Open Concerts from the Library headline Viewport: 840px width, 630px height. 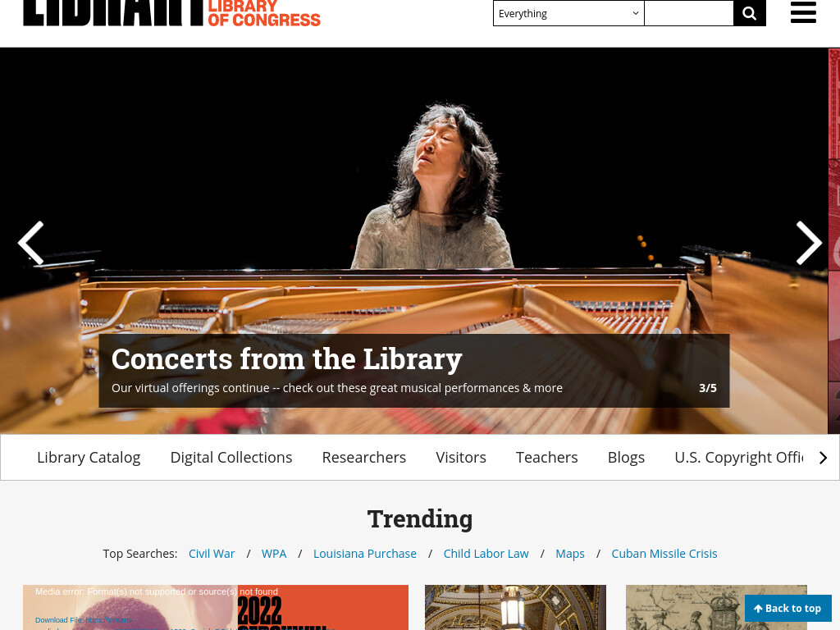click(x=286, y=358)
